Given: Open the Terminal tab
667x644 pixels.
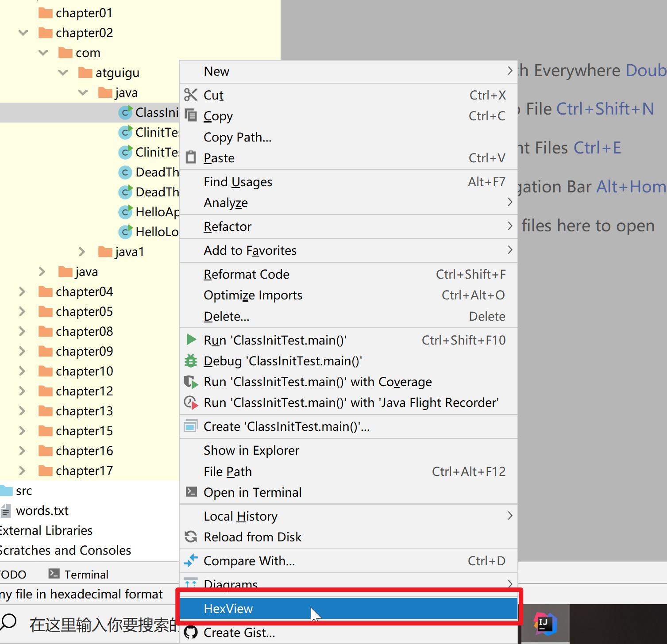Looking at the screenshot, I should (x=86, y=574).
